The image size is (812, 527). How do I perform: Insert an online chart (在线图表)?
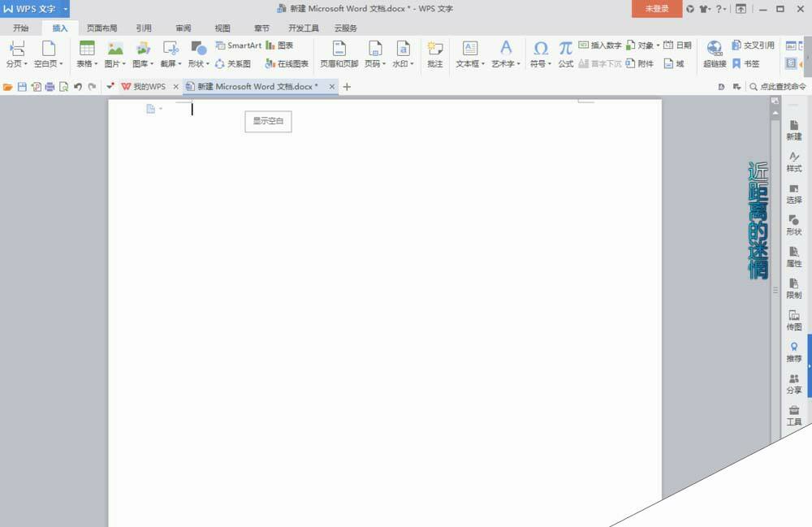click(x=287, y=63)
